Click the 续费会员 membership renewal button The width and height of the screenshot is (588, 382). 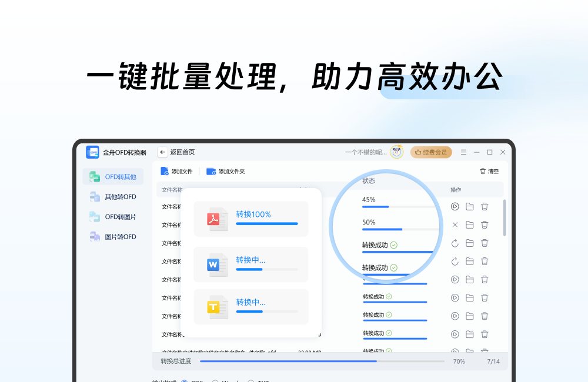(431, 152)
